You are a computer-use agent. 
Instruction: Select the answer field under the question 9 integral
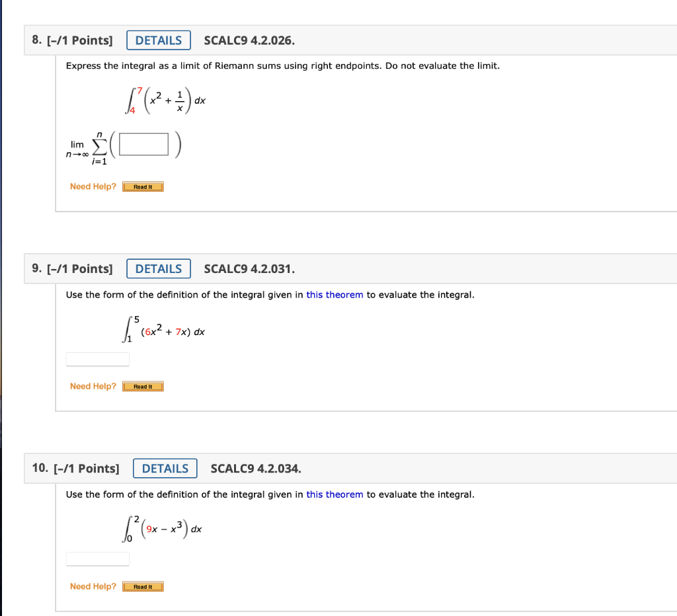pyautogui.click(x=97, y=359)
